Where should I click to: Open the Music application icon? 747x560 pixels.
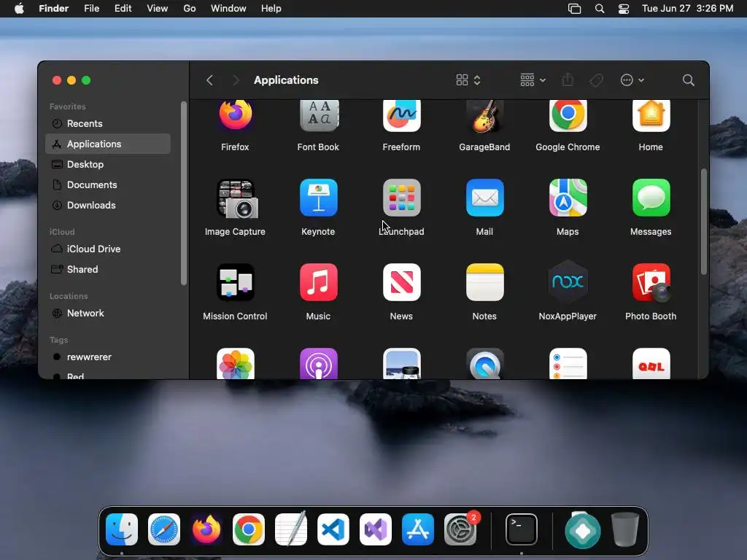(x=319, y=282)
